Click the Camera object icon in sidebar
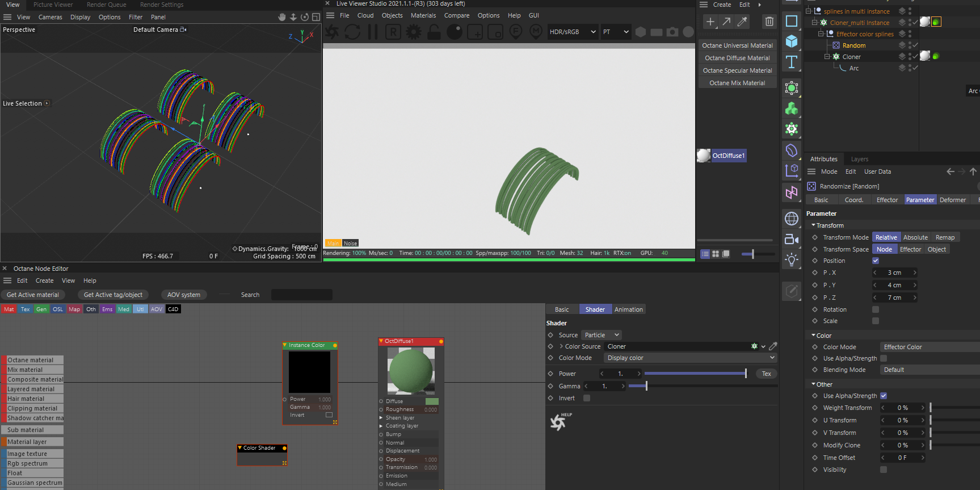Viewport: 980px width, 490px height. pyautogui.click(x=792, y=239)
